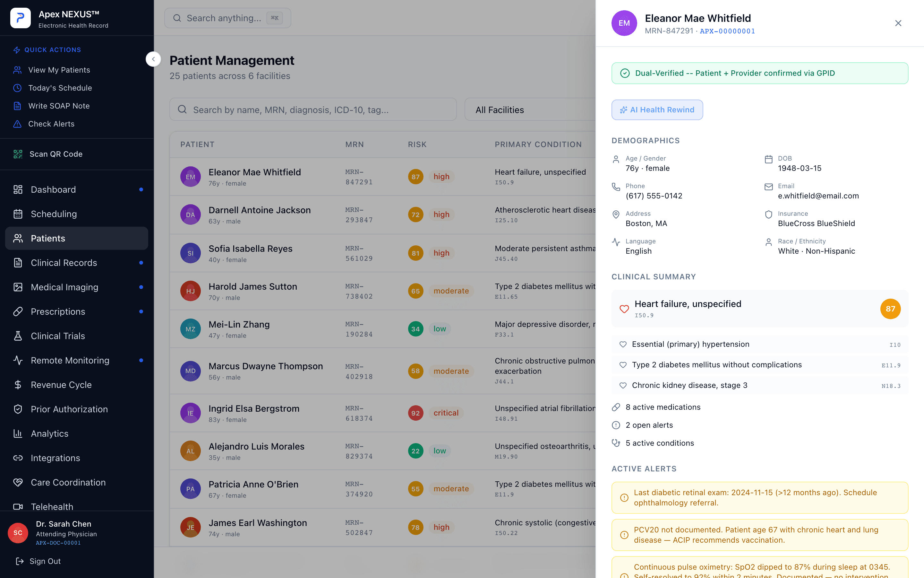Open the diabetic retinal exam alert
Viewport: 924px width, 578px height.
760,498
